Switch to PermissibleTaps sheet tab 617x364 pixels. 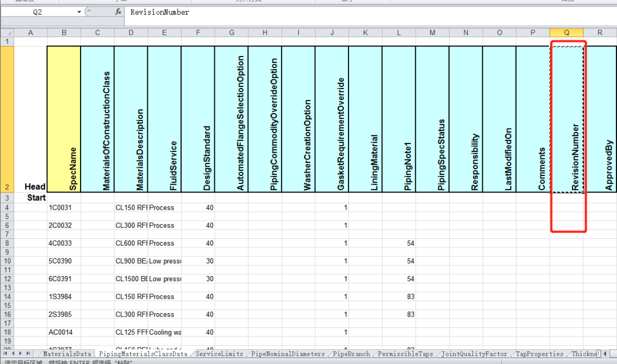(x=405, y=354)
